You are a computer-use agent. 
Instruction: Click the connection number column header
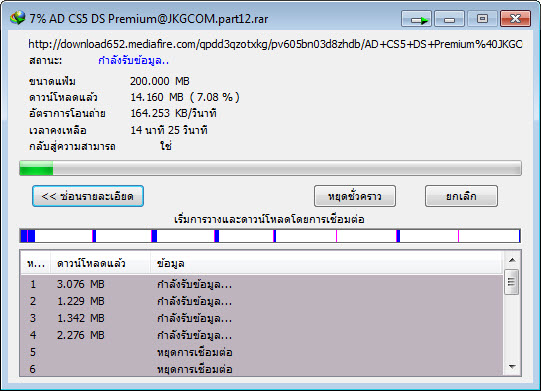tap(36, 264)
